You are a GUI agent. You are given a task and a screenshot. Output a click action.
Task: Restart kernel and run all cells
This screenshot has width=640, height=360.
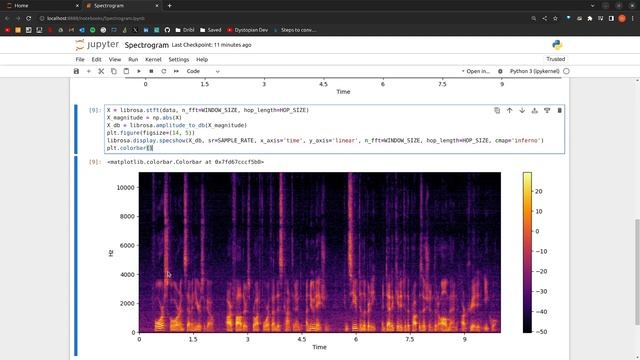(176, 71)
